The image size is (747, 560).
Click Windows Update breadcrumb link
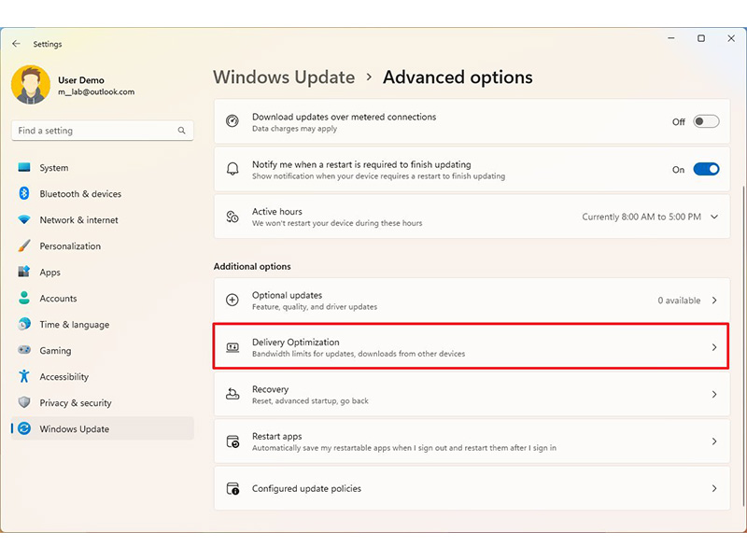(284, 77)
